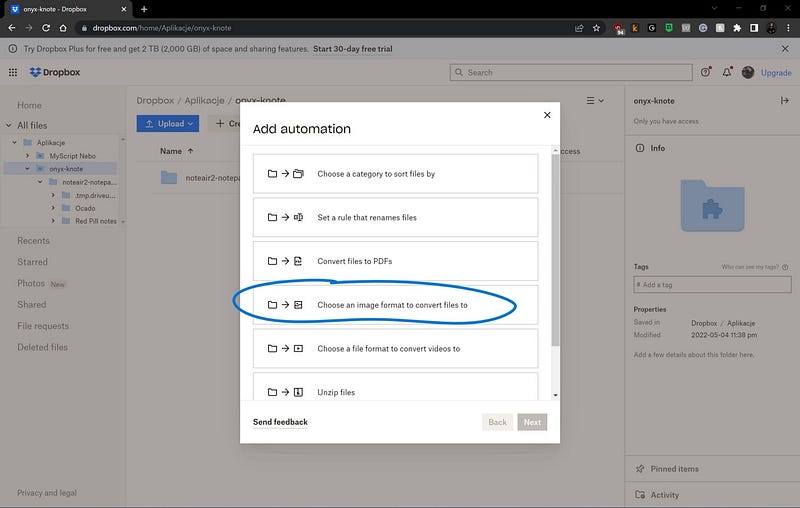Close the Add automation dialog
This screenshot has width=800, height=508.
point(547,115)
